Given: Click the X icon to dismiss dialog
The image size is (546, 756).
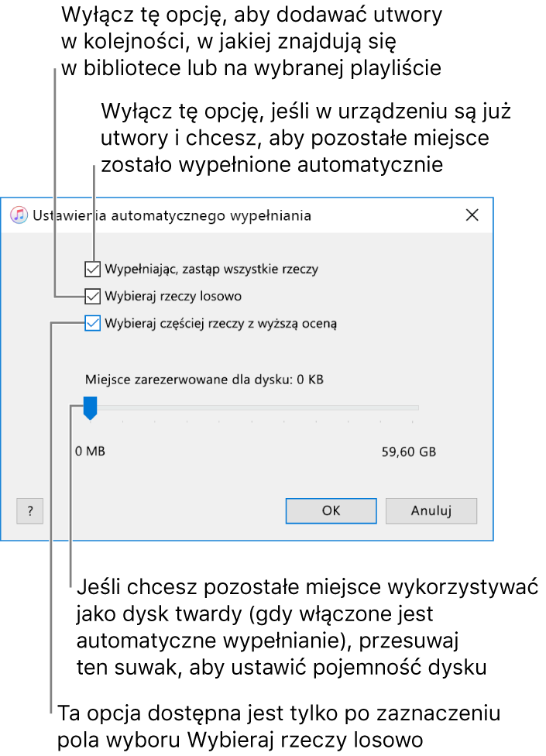Looking at the screenshot, I should tap(472, 215).
